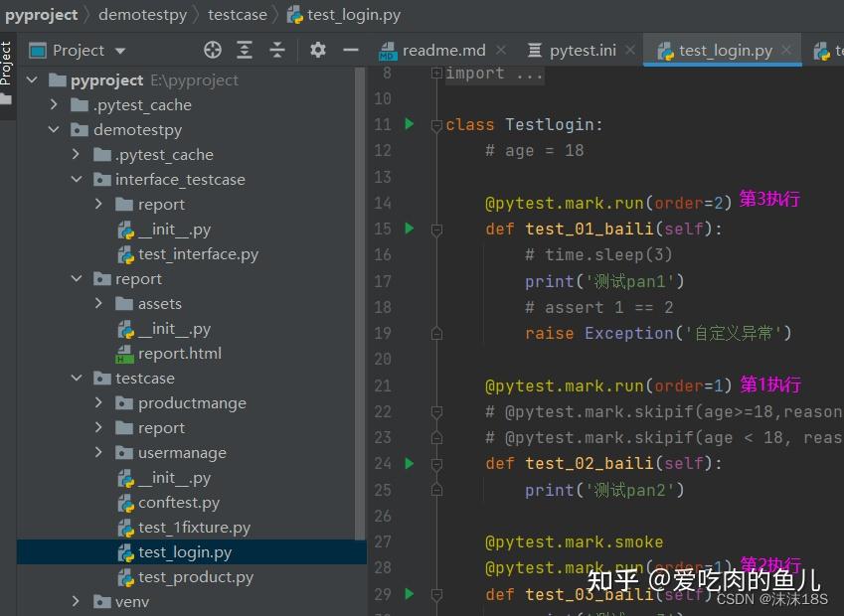Screen dimensions: 844x616
Task: Click the Hide panel minus icon
Action: coord(352,49)
